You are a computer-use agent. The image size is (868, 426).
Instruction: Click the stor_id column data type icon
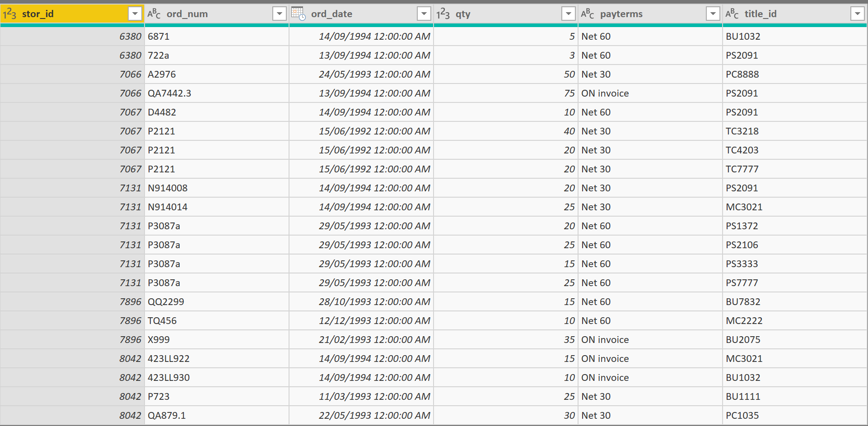pos(9,14)
